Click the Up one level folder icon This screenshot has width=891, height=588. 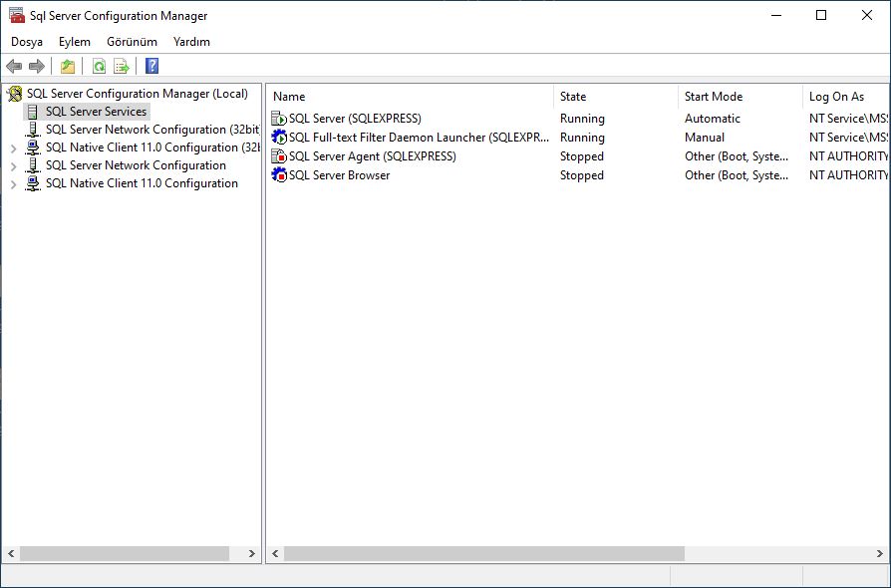tap(68, 67)
